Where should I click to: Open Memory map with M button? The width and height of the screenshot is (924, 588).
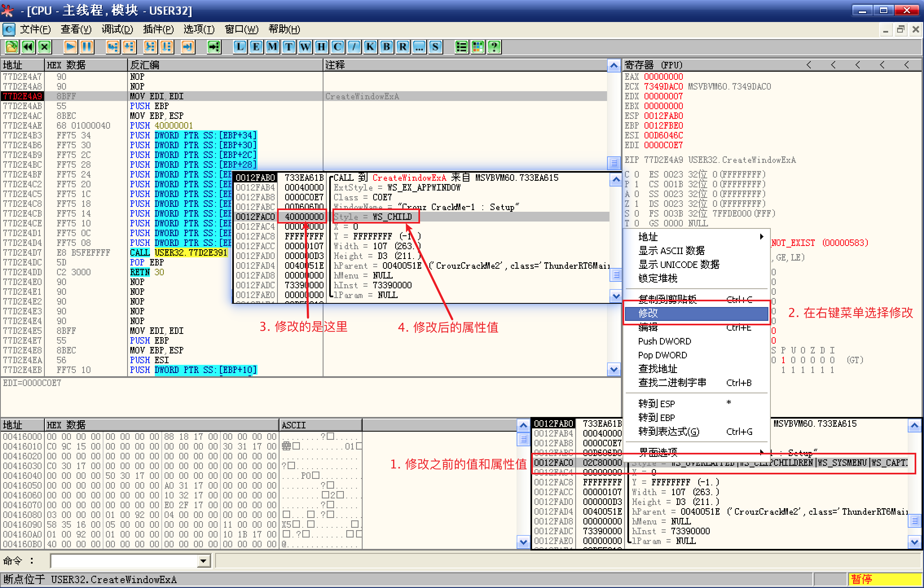[272, 47]
